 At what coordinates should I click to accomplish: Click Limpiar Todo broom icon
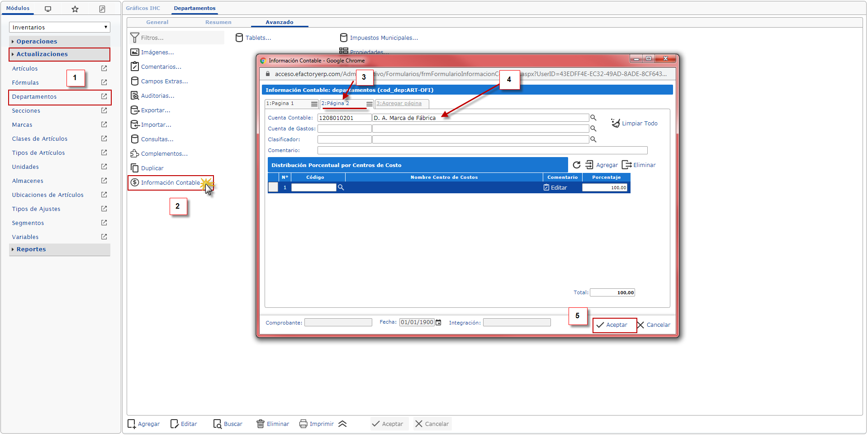(616, 123)
